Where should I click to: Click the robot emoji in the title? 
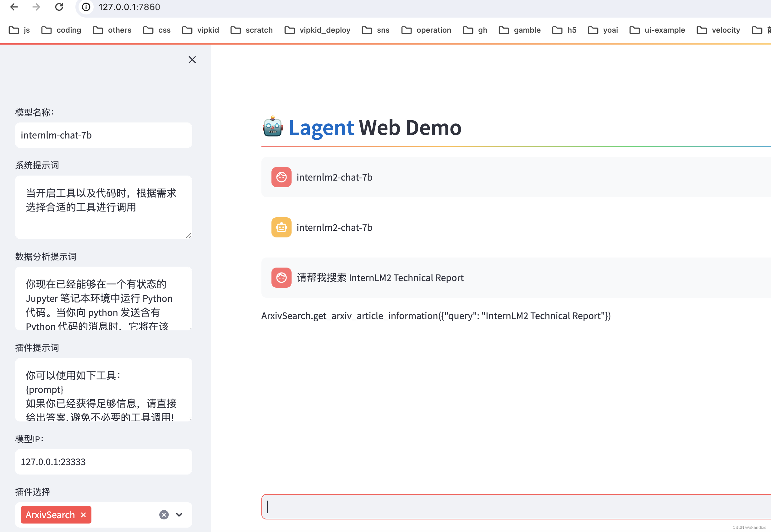pyautogui.click(x=273, y=126)
